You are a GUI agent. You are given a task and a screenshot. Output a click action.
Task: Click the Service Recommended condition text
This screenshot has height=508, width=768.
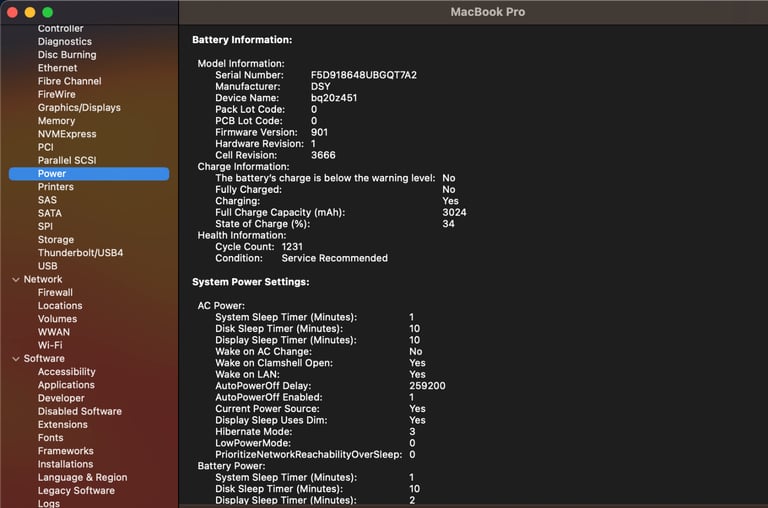pyautogui.click(x=335, y=259)
